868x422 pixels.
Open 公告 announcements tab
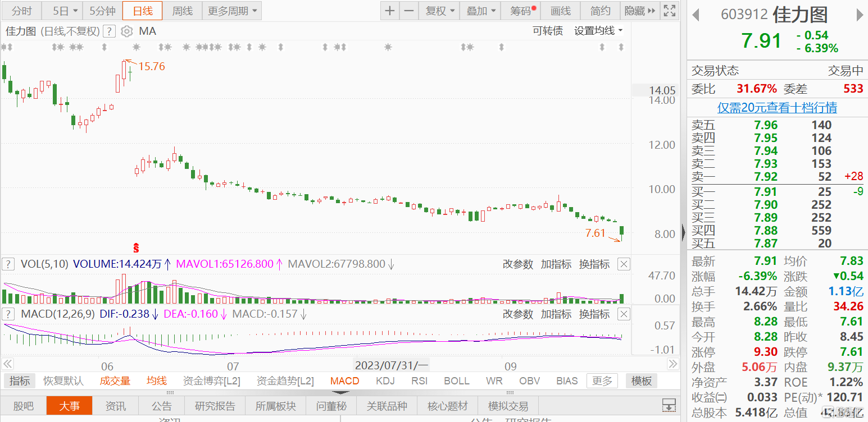pyautogui.click(x=162, y=406)
